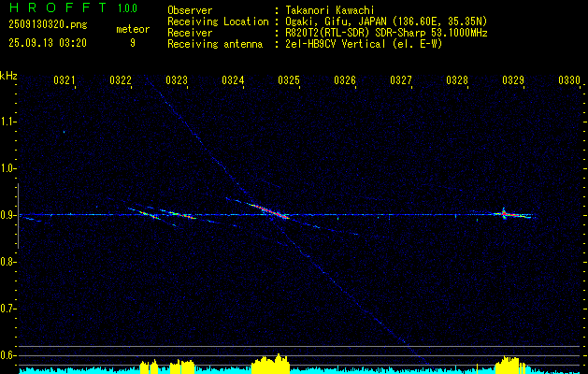Click the version number 1.0.0
The height and width of the screenshot is (374, 588).
(127, 8)
